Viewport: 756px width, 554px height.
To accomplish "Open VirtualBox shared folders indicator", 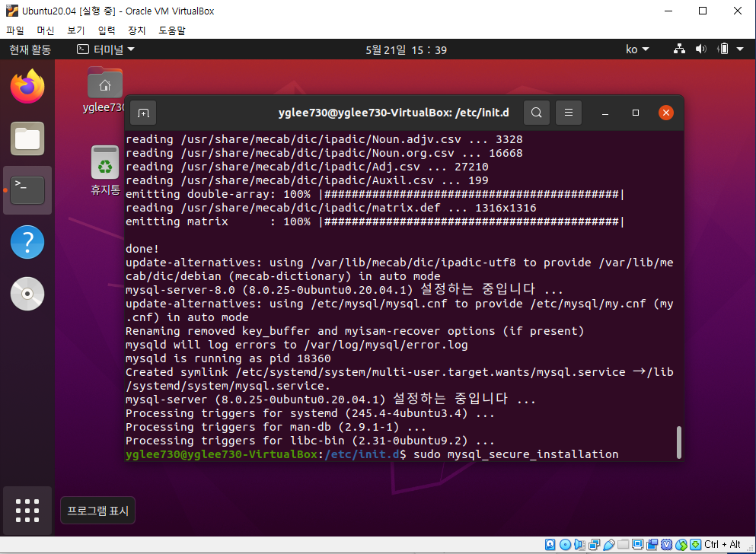I will click(x=623, y=544).
